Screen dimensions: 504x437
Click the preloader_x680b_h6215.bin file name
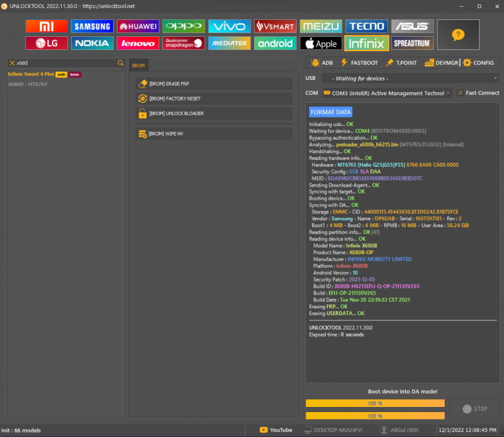click(x=367, y=145)
